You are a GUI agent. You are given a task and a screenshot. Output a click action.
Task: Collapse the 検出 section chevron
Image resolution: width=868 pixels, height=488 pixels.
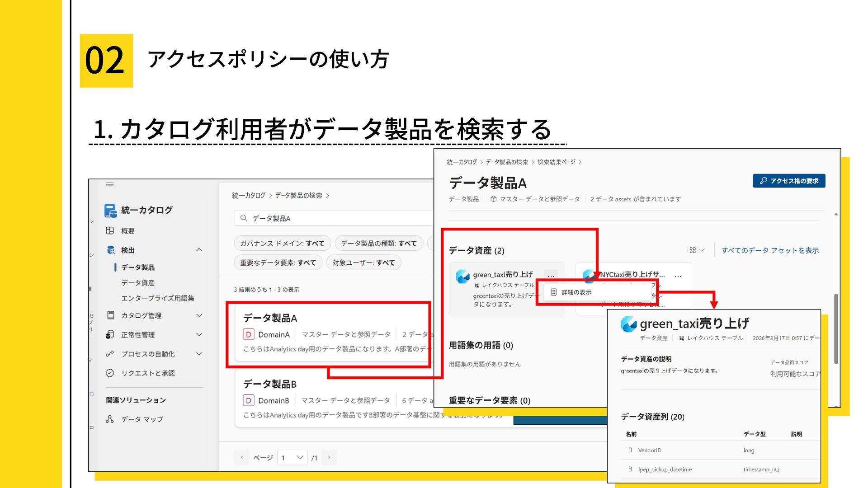coord(199,250)
